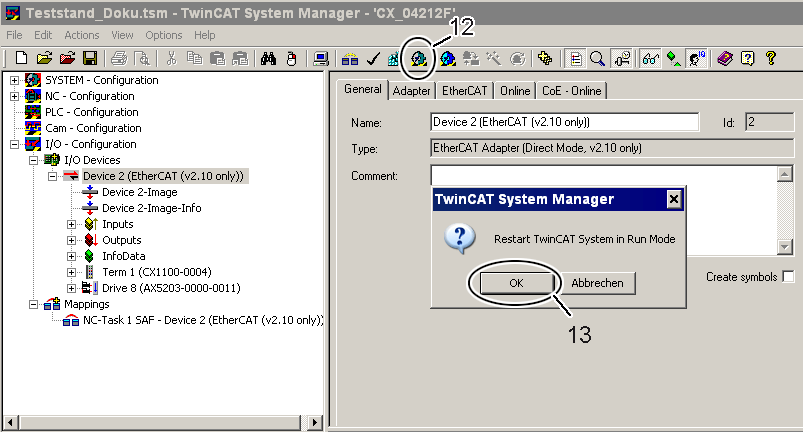Generate mappings toolbar icon

(x=350, y=59)
